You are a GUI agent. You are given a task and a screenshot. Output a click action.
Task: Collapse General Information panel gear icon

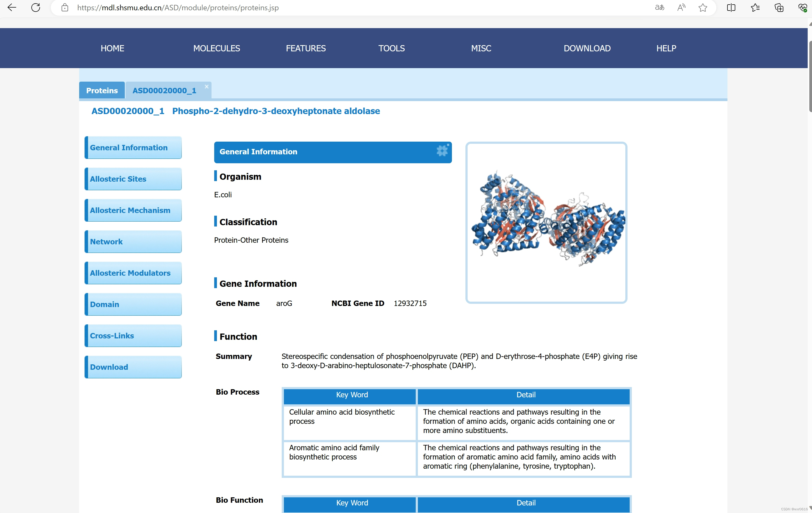tap(442, 151)
